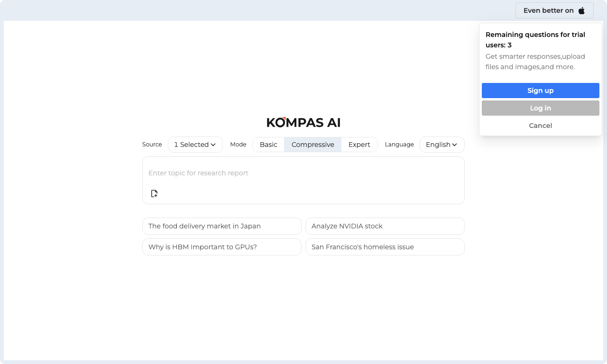
Task: Choose the 'Analyze NVIDIA stock' suggestion
Action: [x=385, y=226]
